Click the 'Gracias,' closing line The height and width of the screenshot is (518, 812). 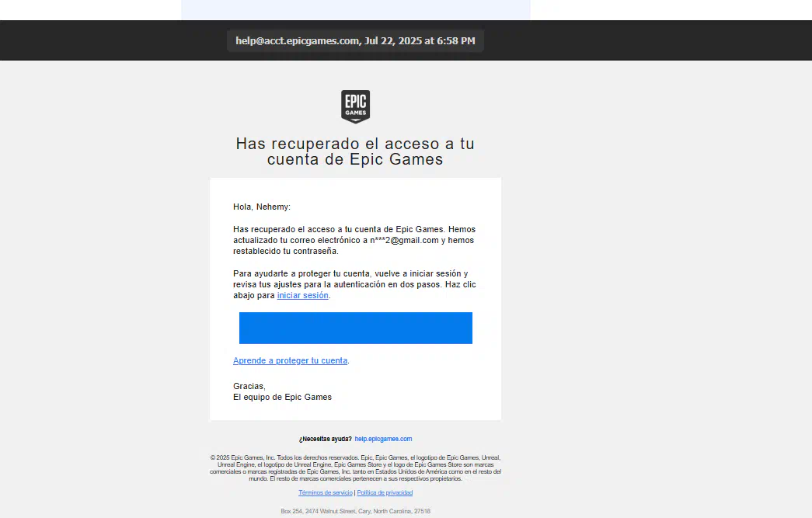(249, 387)
